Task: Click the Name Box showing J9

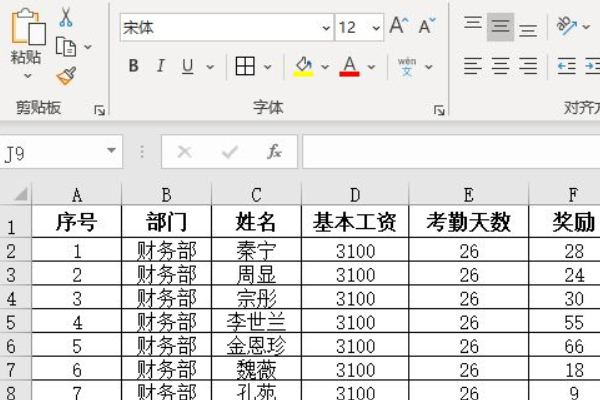Action: [x=52, y=152]
